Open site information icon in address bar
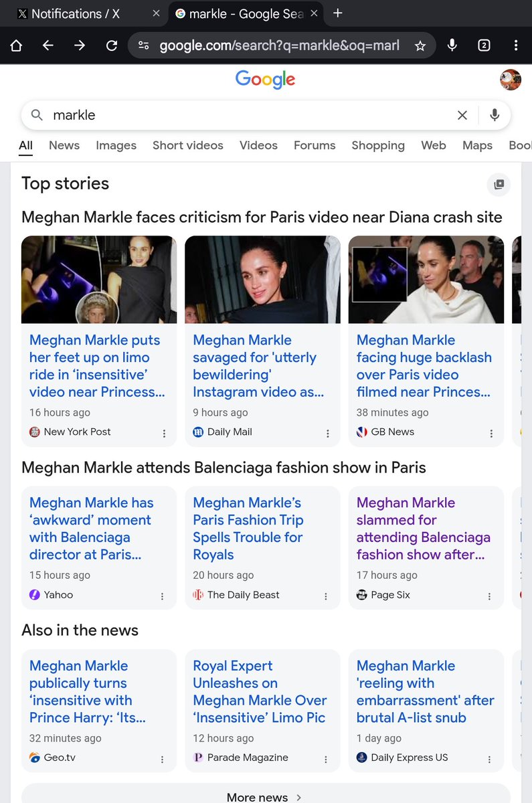 point(143,46)
